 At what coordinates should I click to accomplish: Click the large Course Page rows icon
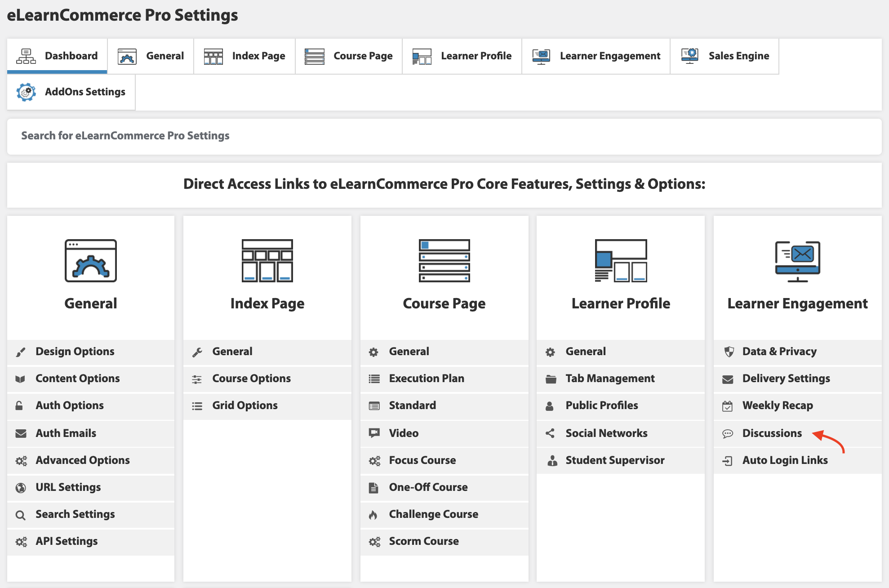444,261
